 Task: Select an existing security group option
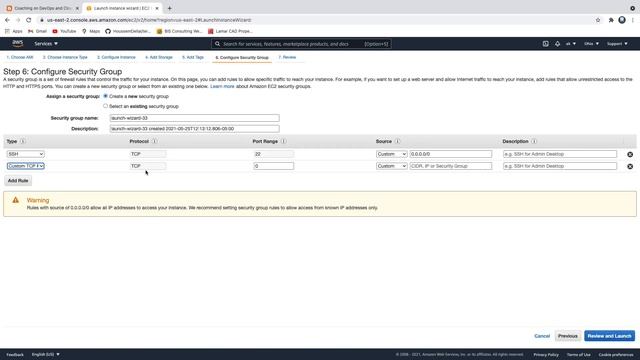(x=105, y=106)
